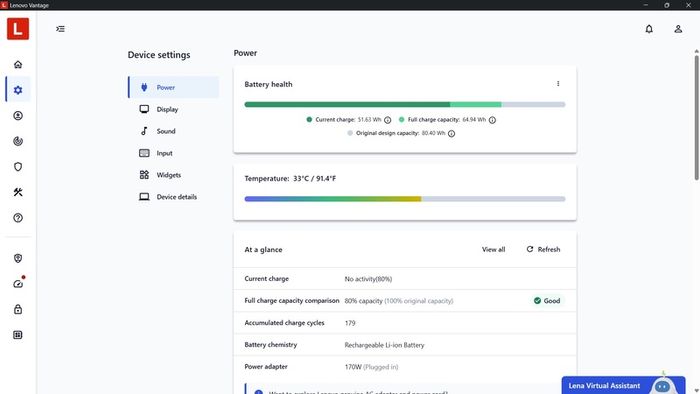The height and width of the screenshot is (394, 700).
Task: Open the Support question mark icon
Action: (18, 218)
